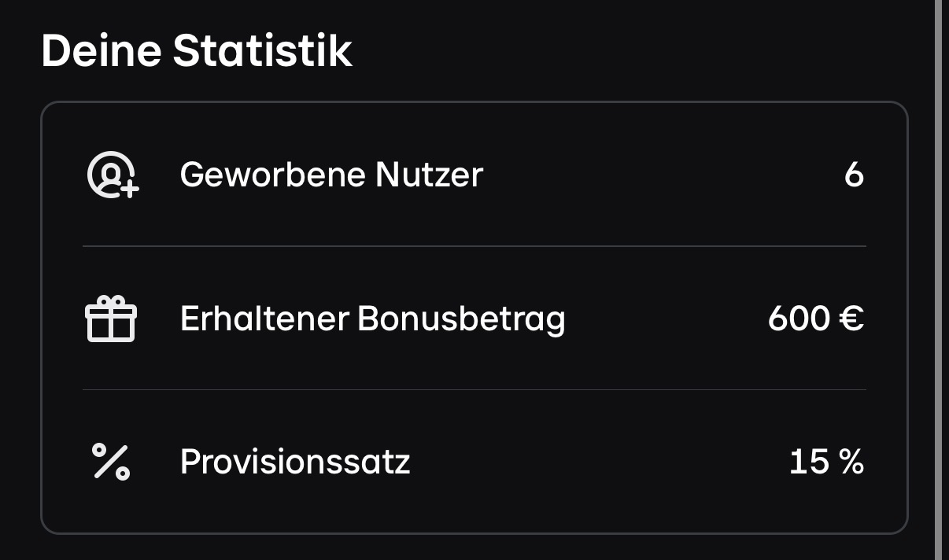Click the bottom border of the statistics card
This screenshot has height=560, width=949.
474,533
